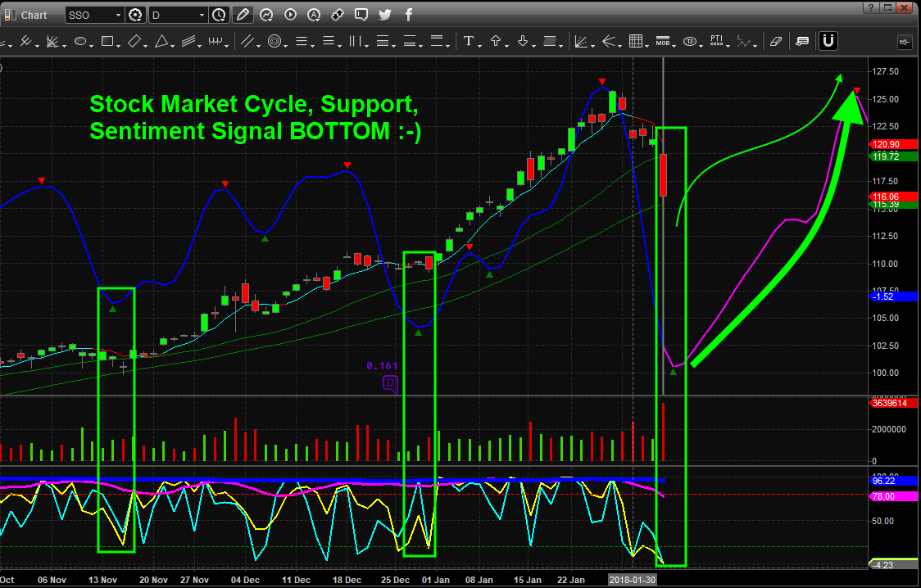This screenshot has height=588, width=921.
Task: Click the 2018-01-30 date marker
Action: [632, 580]
